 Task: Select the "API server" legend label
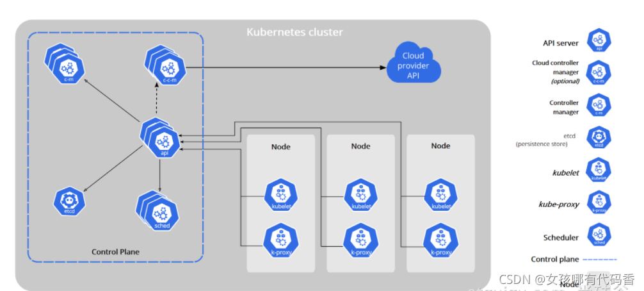[x=561, y=43]
